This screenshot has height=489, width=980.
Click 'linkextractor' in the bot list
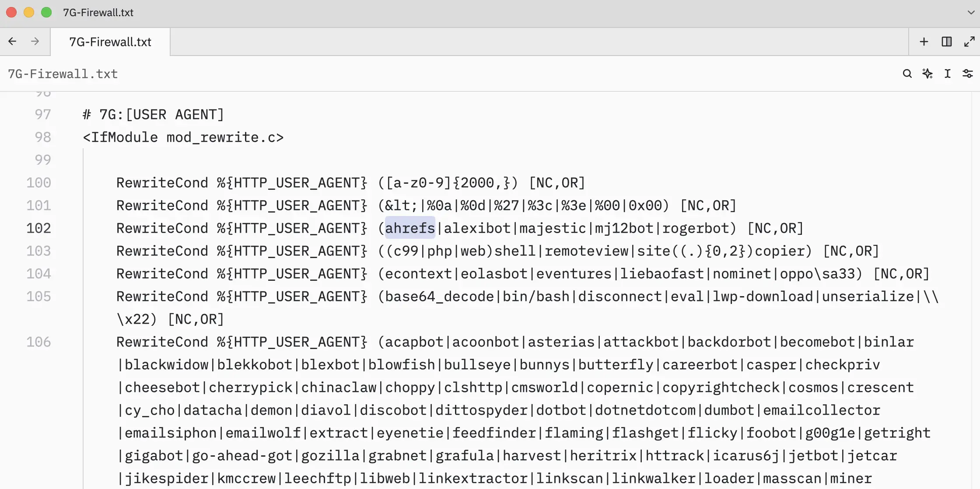coord(473,479)
